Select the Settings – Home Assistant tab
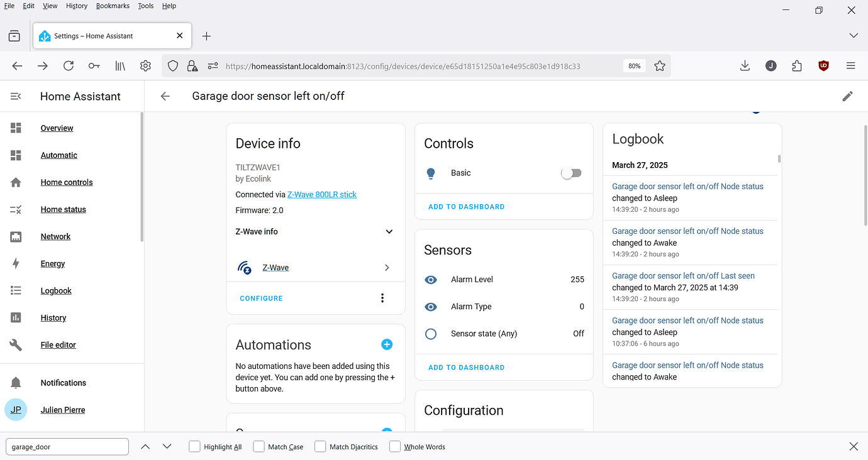 (111, 36)
